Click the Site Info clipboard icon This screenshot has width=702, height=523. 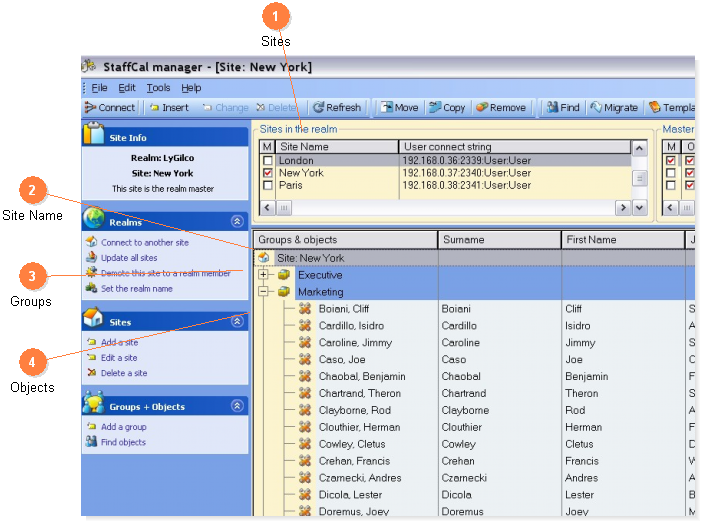point(94,133)
